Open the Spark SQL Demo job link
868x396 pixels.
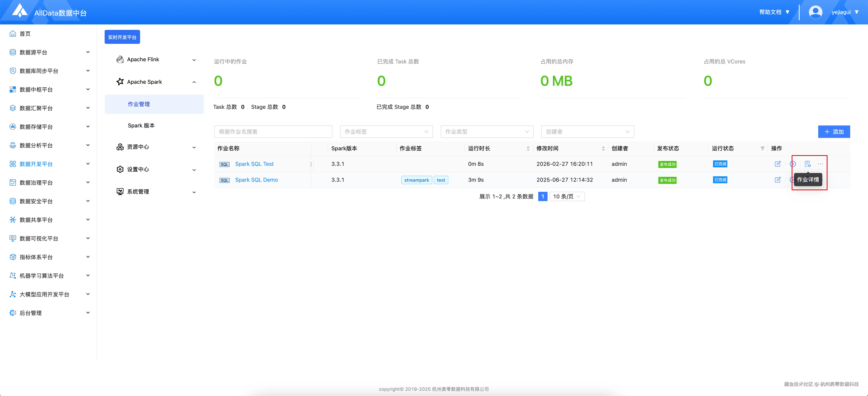tap(256, 180)
